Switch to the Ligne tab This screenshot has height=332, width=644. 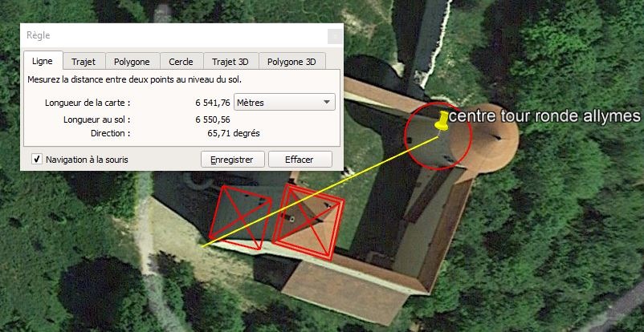click(43, 62)
